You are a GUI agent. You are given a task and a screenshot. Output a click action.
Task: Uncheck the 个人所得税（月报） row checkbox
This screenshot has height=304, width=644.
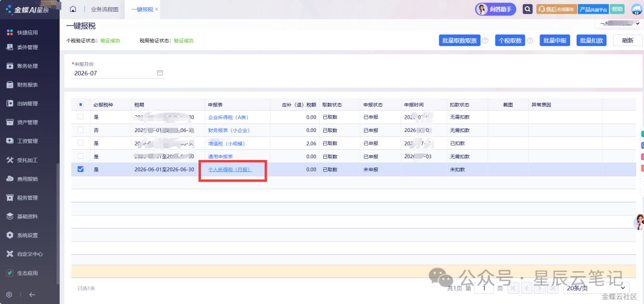pos(80,169)
